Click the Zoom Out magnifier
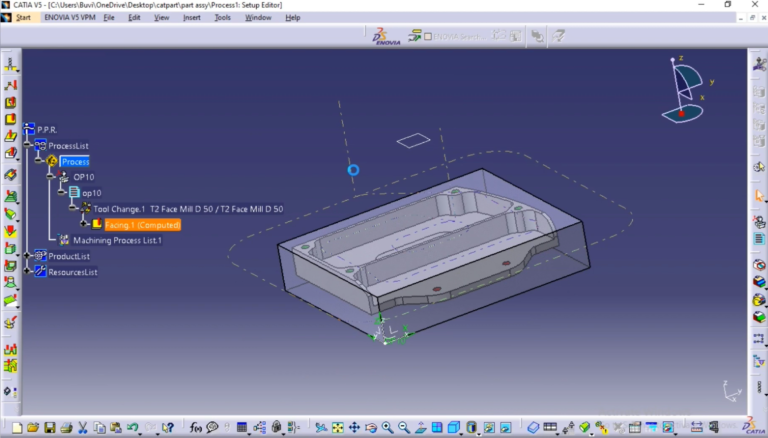This screenshot has height=438, width=768. [x=404, y=428]
